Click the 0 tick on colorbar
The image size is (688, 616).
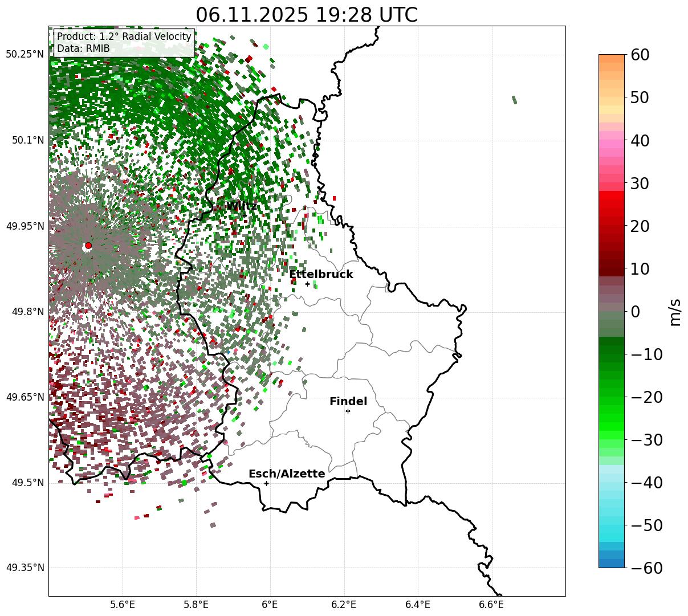point(636,311)
